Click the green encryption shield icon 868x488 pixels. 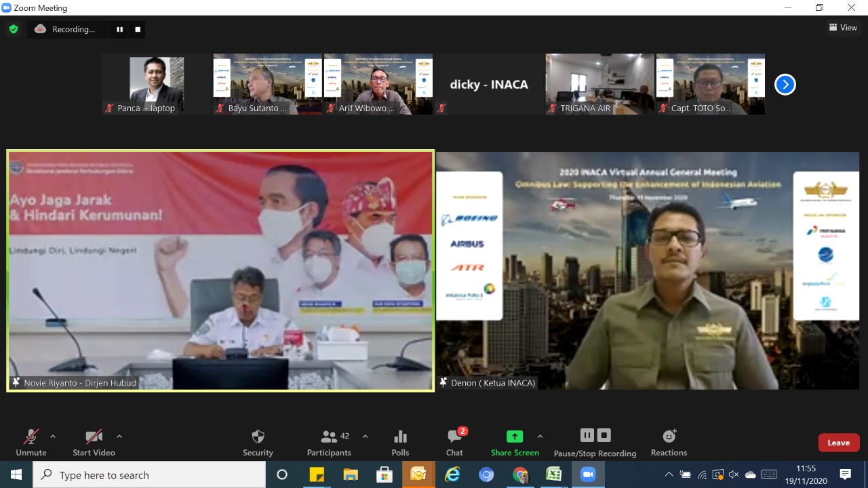tap(14, 29)
